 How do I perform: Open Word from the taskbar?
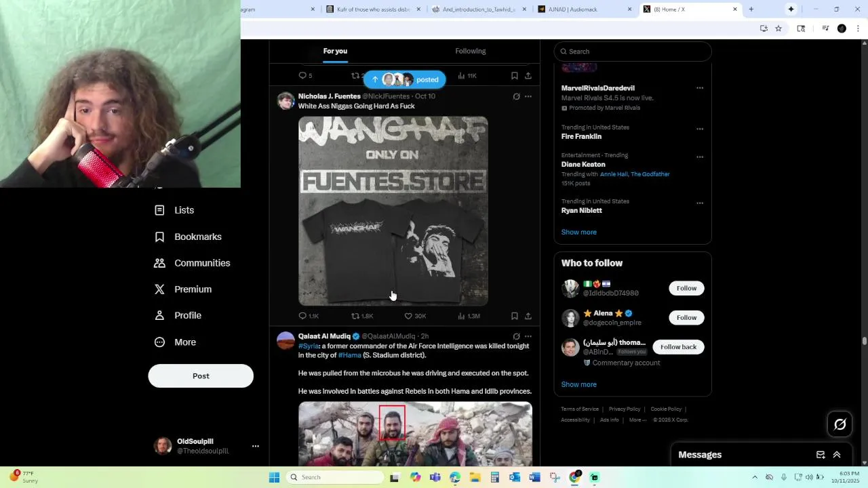point(534,477)
